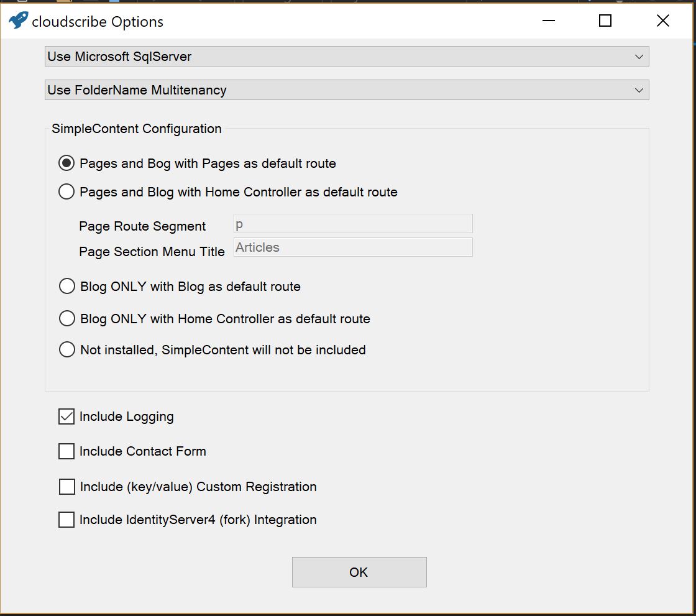The width and height of the screenshot is (696, 616).
Task: Click the cloudscribe rocket icon in title bar
Action: pyautogui.click(x=19, y=21)
